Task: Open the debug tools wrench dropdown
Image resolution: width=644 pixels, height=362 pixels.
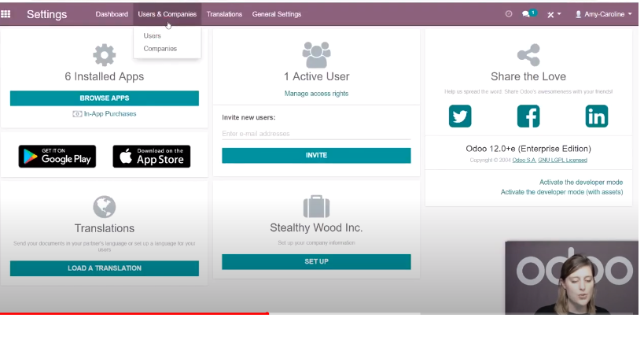Action: [x=554, y=14]
